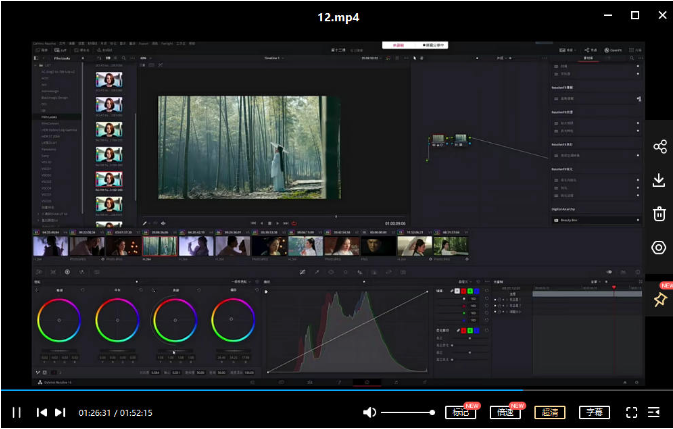
Task: Toggle the soft clip blue channel button
Action: coord(476,330)
